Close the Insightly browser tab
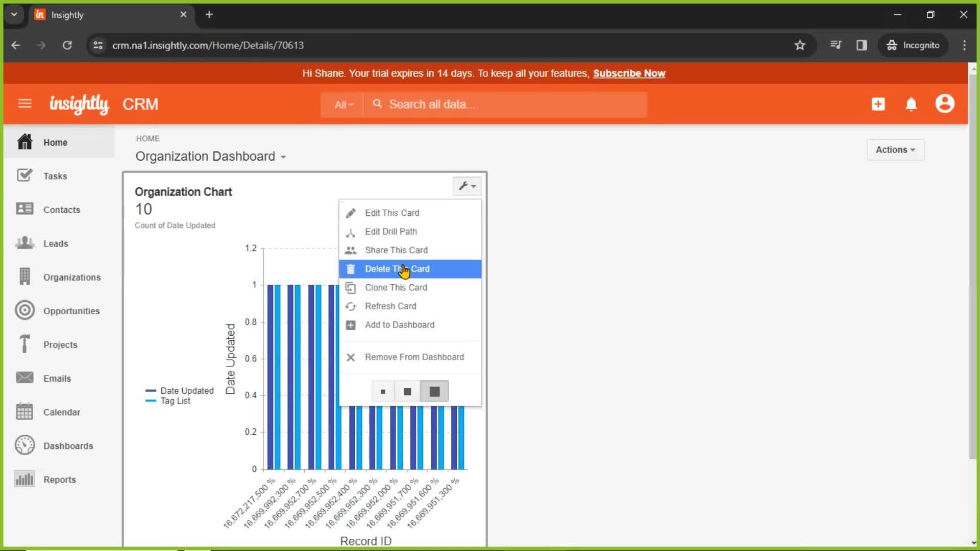The width and height of the screenshot is (980, 551). (183, 14)
